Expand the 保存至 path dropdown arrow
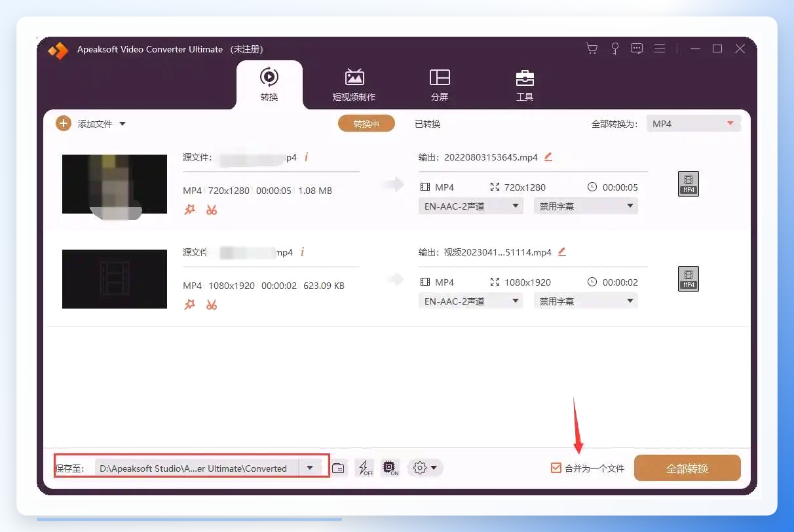 [x=310, y=468]
